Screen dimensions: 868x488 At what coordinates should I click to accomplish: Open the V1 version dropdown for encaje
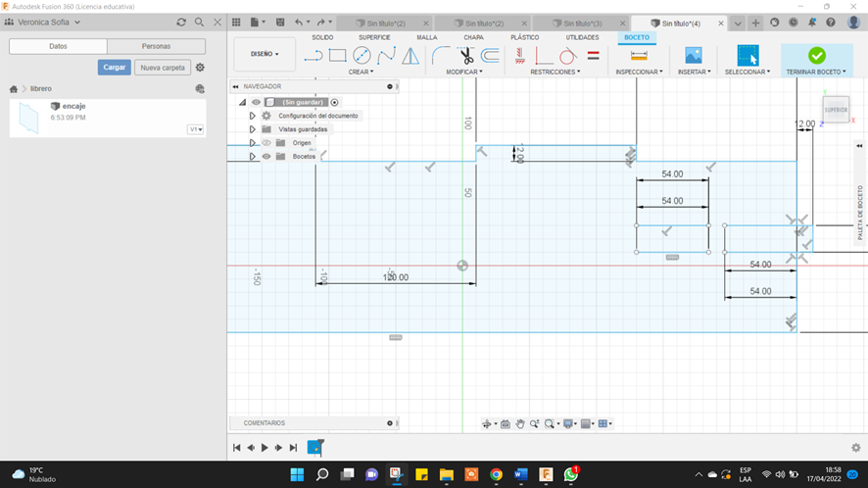(x=195, y=129)
